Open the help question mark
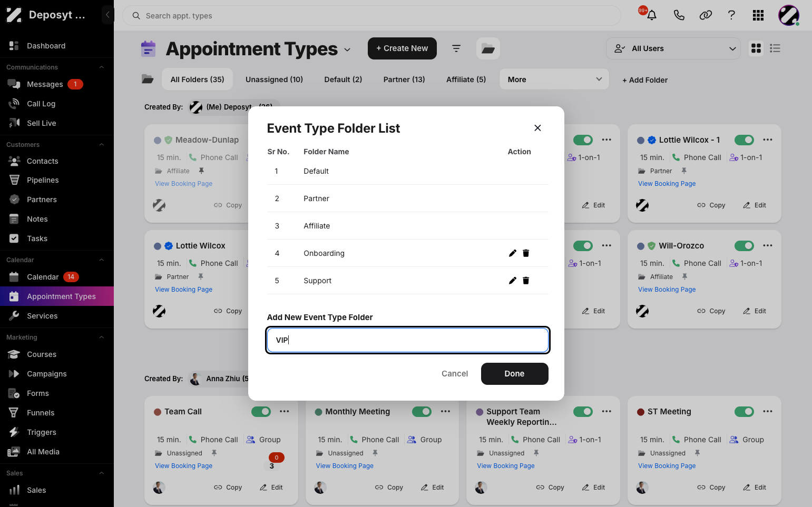This screenshot has width=812, height=507. 731,15
